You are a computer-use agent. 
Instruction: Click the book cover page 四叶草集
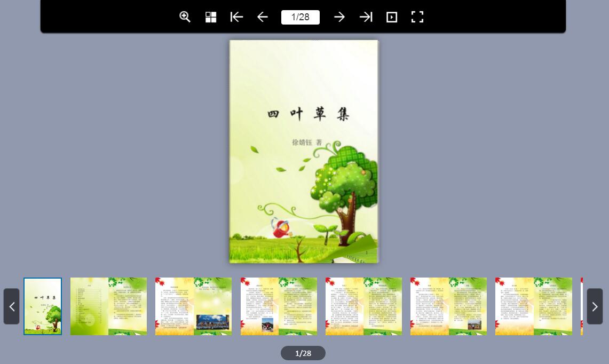pyautogui.click(x=304, y=152)
